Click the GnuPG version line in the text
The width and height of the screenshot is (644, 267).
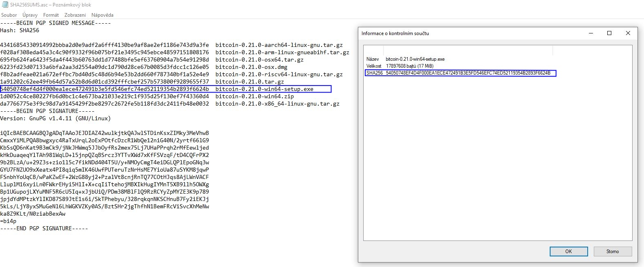(56, 119)
